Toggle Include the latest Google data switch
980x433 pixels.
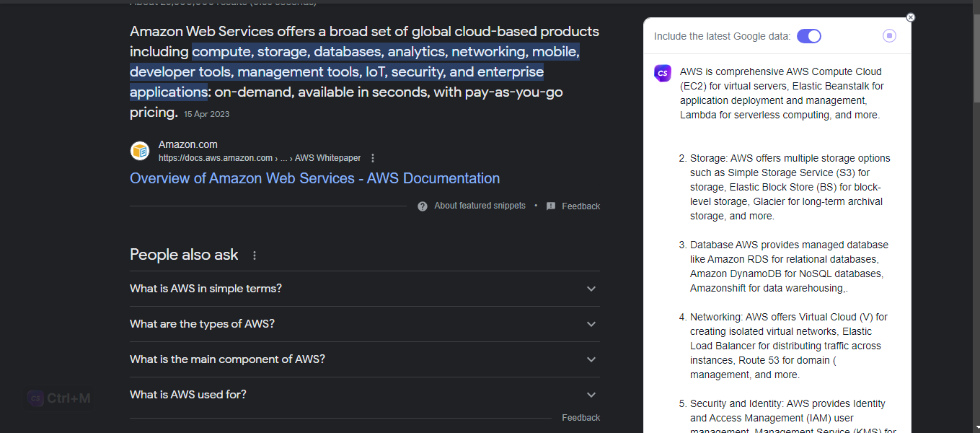tap(808, 36)
